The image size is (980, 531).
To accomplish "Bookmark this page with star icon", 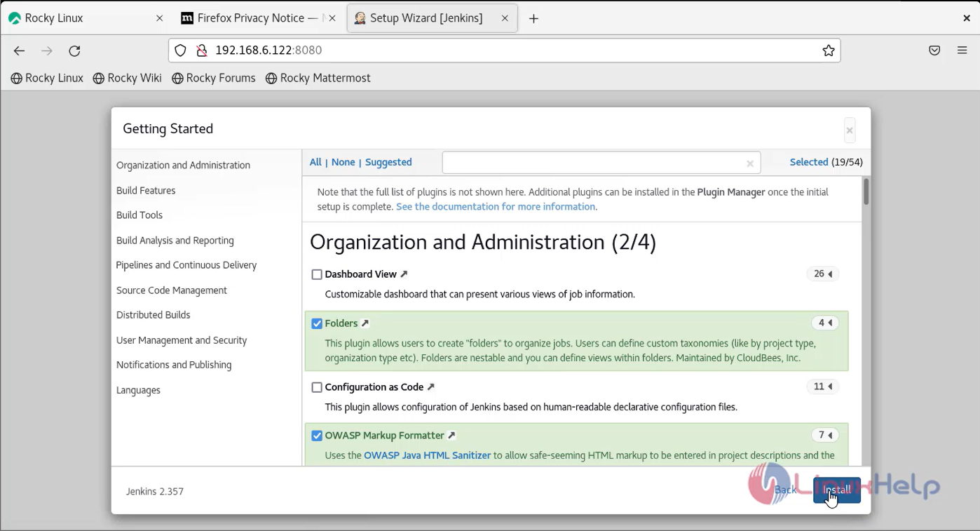I will (x=828, y=51).
